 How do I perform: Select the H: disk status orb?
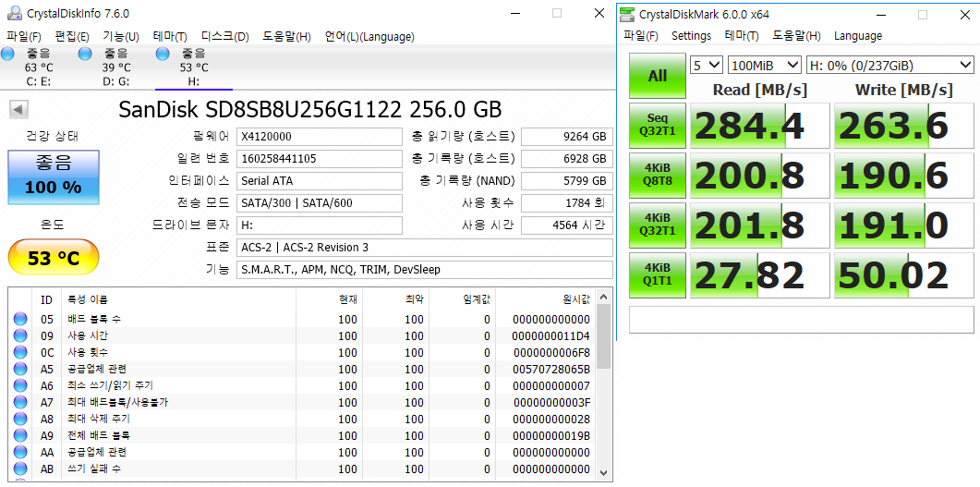click(163, 55)
